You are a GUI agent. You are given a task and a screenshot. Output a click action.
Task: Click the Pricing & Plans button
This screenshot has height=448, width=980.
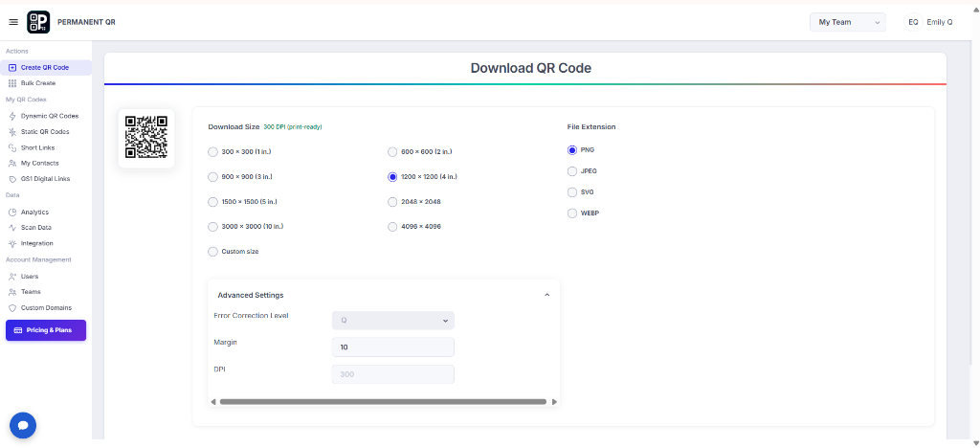click(46, 330)
